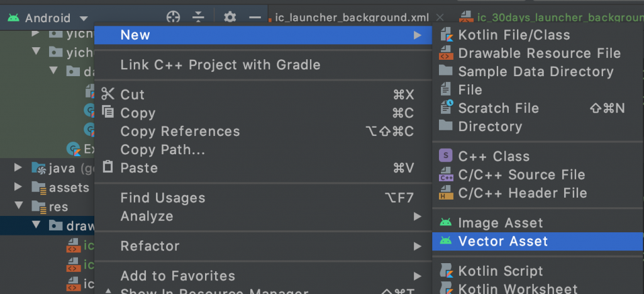Choose Drawable Resource File option
This screenshot has width=644, height=294.
pos(539,54)
